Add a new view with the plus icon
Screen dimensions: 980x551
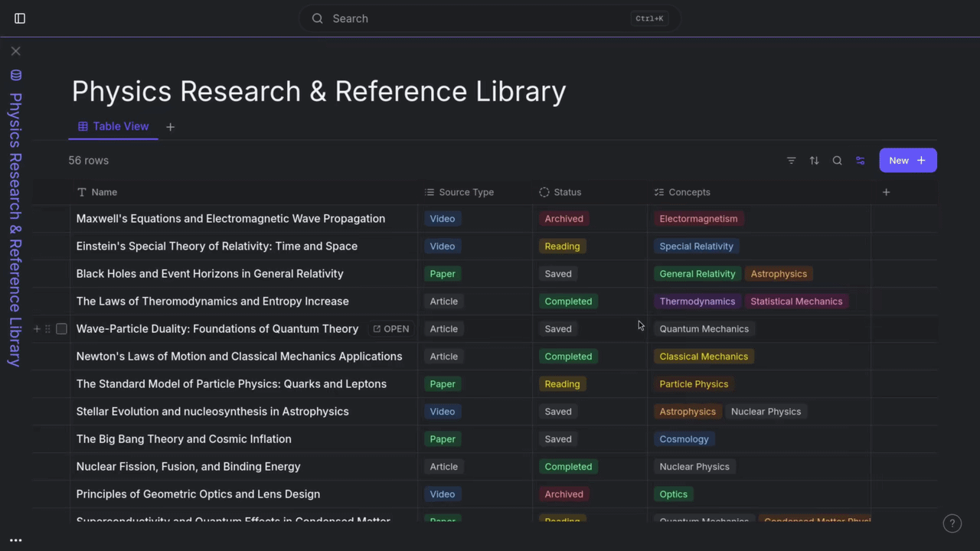[171, 127]
